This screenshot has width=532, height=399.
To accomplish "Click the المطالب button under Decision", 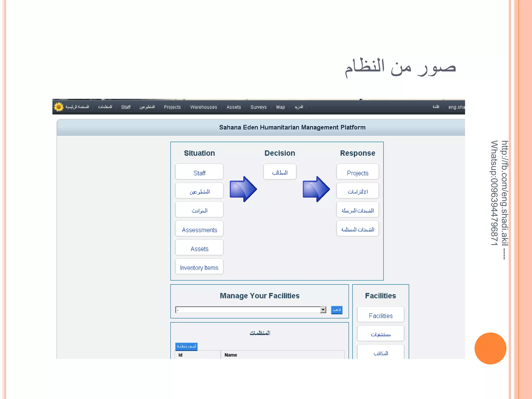I will (x=280, y=171).
